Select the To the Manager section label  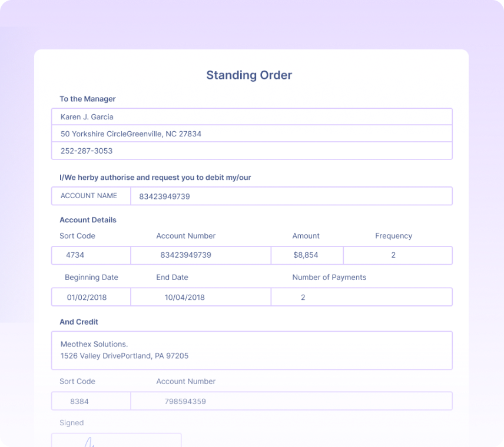pyautogui.click(x=87, y=99)
